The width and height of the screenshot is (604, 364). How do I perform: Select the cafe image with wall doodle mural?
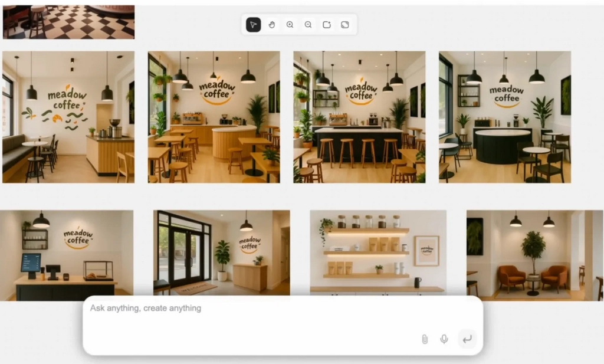click(x=68, y=117)
